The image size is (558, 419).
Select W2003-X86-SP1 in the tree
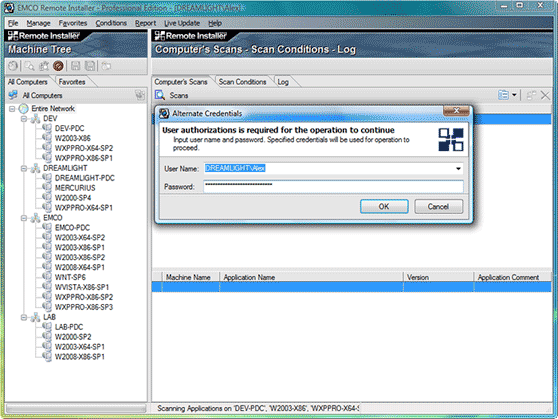(x=80, y=247)
